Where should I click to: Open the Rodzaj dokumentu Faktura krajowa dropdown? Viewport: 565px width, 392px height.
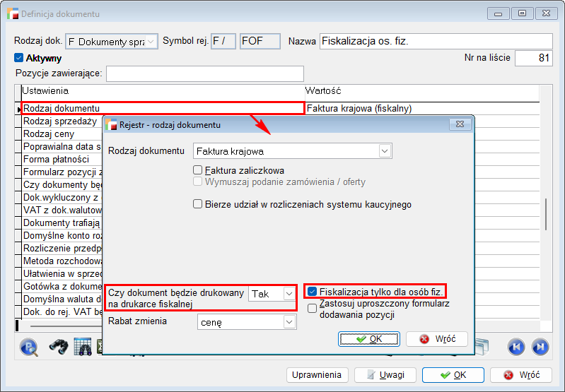385,151
